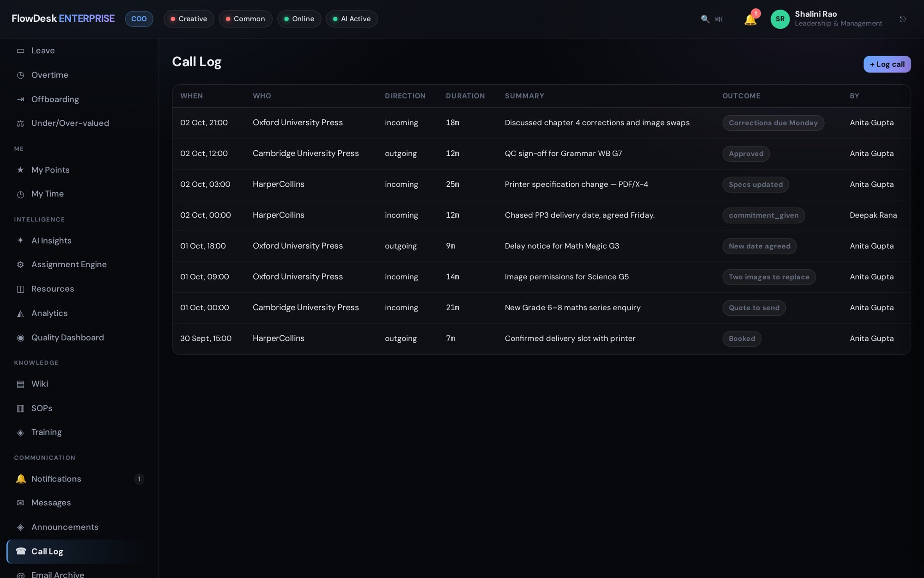Click the My Points star icon
Image resolution: width=924 pixels, height=578 pixels.
tap(20, 170)
